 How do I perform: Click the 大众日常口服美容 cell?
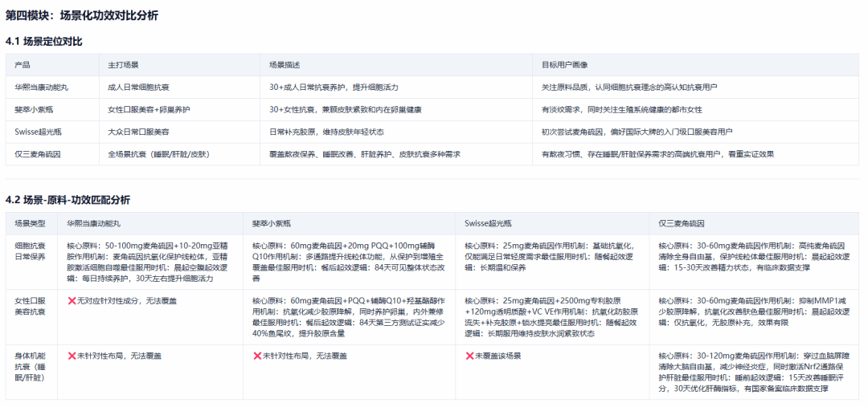(138, 132)
